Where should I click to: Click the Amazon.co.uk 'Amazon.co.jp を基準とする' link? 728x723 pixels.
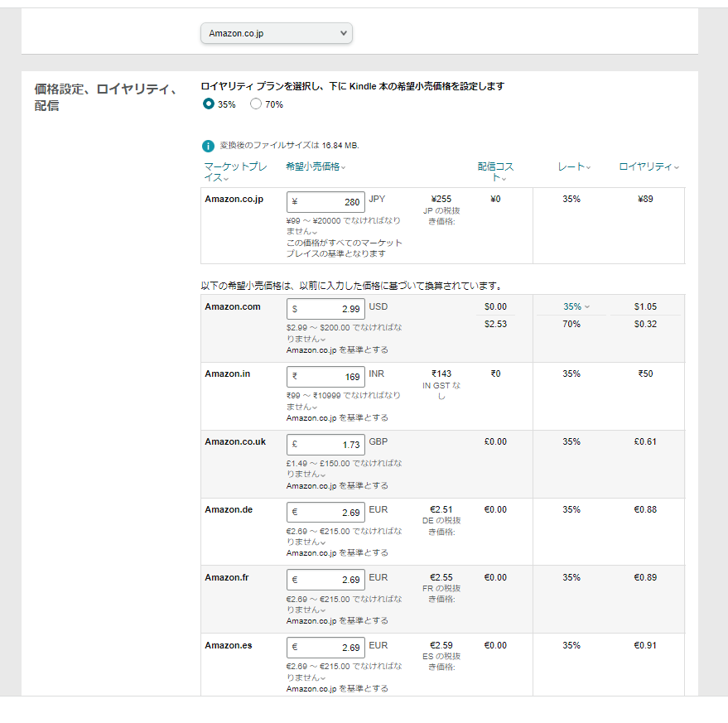pos(337,485)
